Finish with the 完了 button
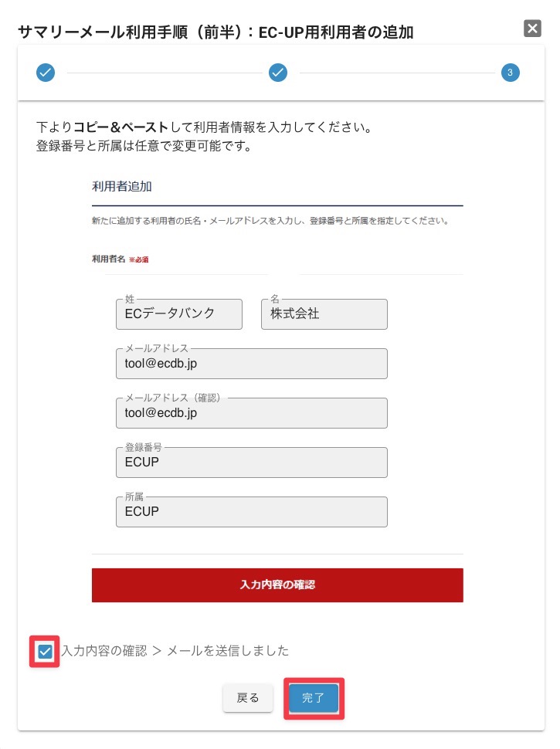The width and height of the screenshot is (560, 749). pyautogui.click(x=314, y=698)
